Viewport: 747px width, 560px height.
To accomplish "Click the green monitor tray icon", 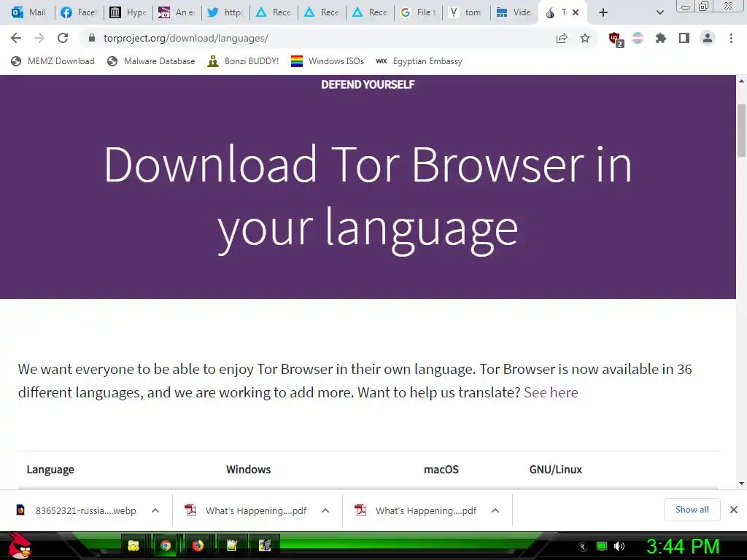I will pyautogui.click(x=602, y=546).
